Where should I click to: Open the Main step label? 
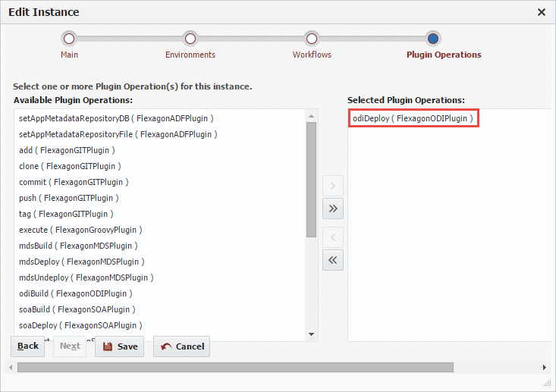point(69,55)
